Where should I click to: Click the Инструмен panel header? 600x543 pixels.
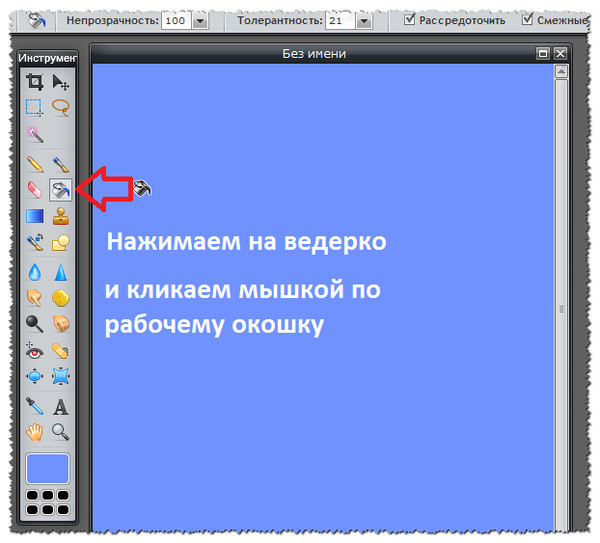coord(47,58)
